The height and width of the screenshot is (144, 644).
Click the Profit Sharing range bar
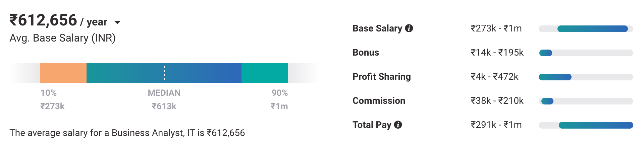click(x=555, y=77)
